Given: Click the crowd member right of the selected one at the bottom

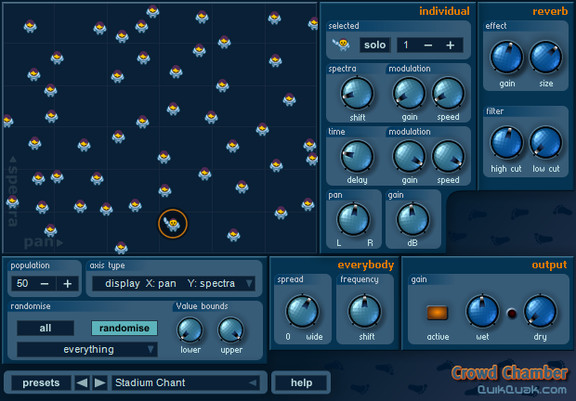Looking at the screenshot, I should click(x=233, y=235).
